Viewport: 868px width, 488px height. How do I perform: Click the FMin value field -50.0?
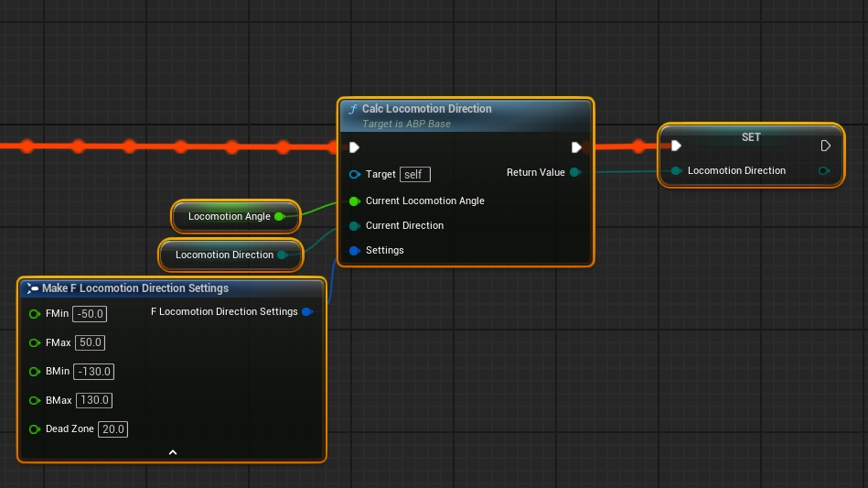[x=90, y=314]
